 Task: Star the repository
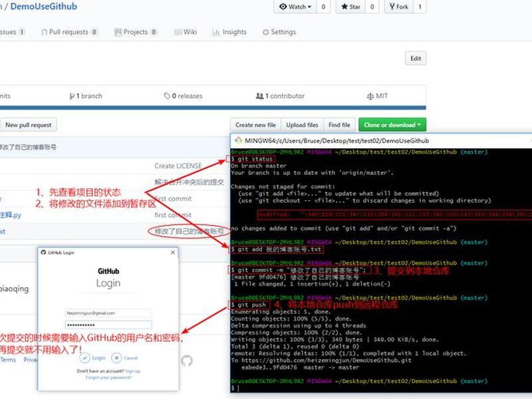[x=350, y=7]
